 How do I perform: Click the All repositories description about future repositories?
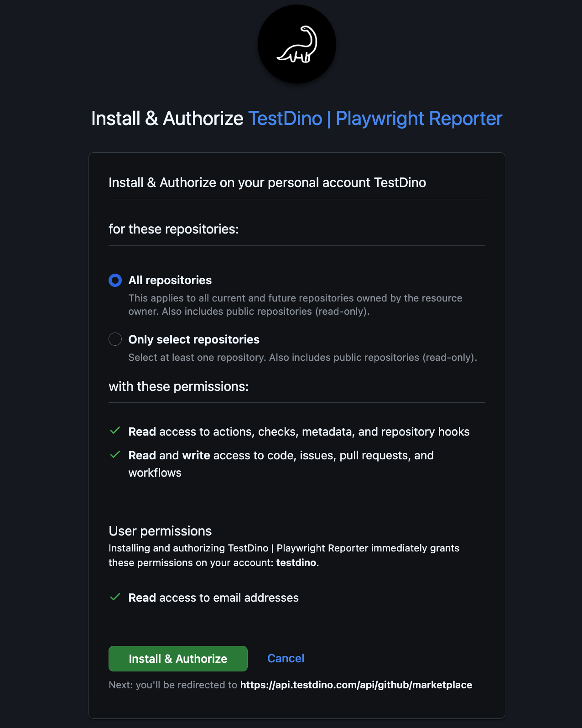coord(295,305)
